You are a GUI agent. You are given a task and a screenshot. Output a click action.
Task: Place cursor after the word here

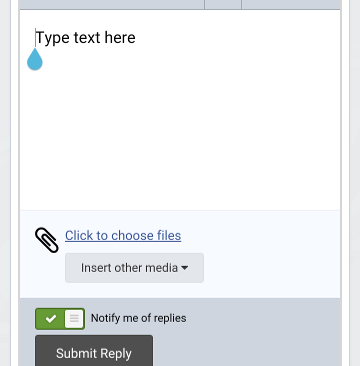click(x=136, y=38)
